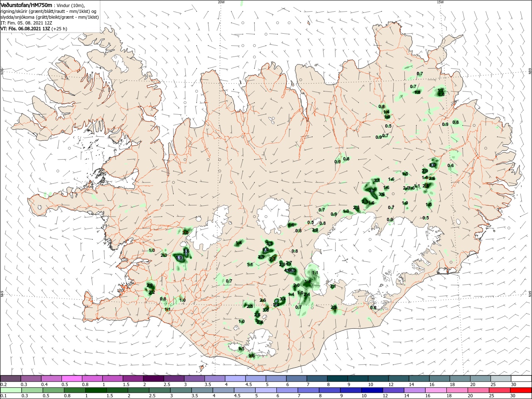The image size is (532, 399).
Task: Select upper legend swatch labeled 6
Action: [x=297, y=378]
